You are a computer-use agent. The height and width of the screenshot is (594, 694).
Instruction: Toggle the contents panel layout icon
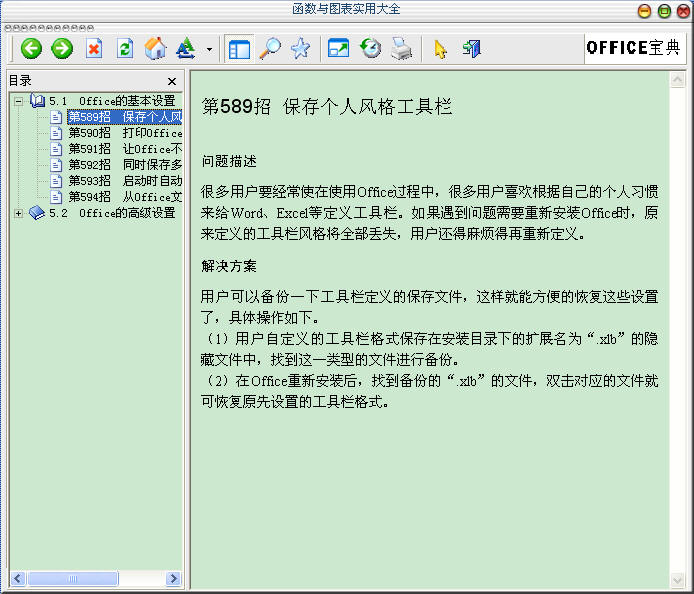click(239, 48)
